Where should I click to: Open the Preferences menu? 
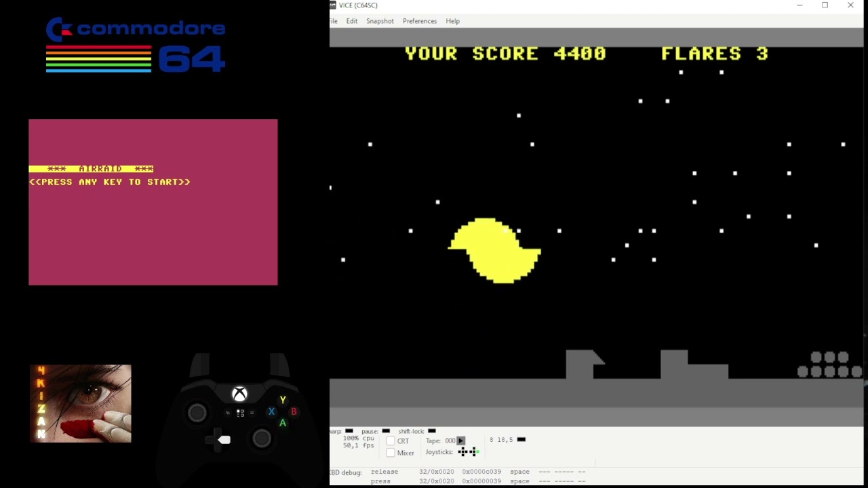(420, 21)
